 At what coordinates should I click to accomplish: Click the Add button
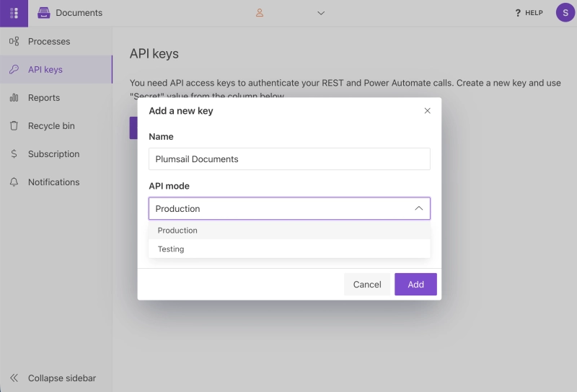[x=415, y=284]
